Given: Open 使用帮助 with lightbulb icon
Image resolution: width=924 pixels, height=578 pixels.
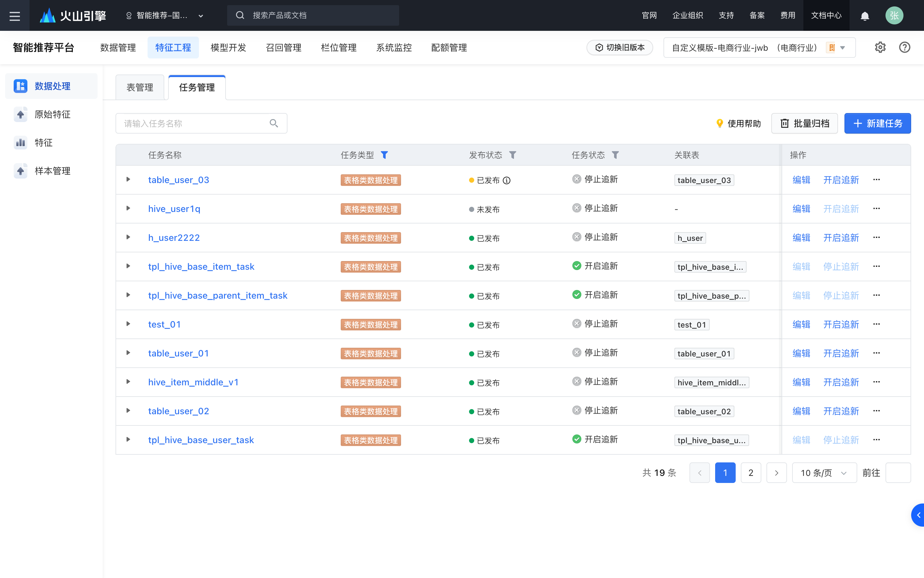Looking at the screenshot, I should [738, 123].
